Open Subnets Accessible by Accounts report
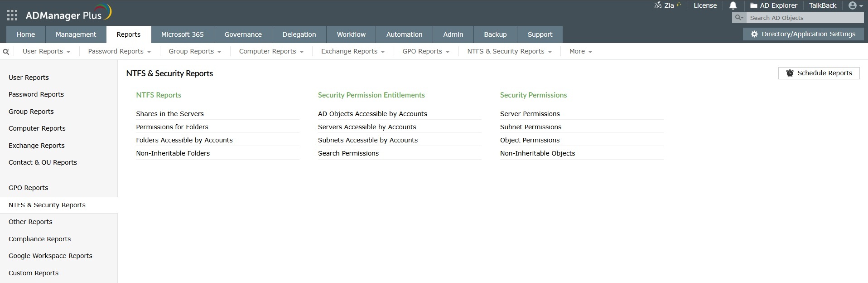The width and height of the screenshot is (868, 283). coord(368,140)
